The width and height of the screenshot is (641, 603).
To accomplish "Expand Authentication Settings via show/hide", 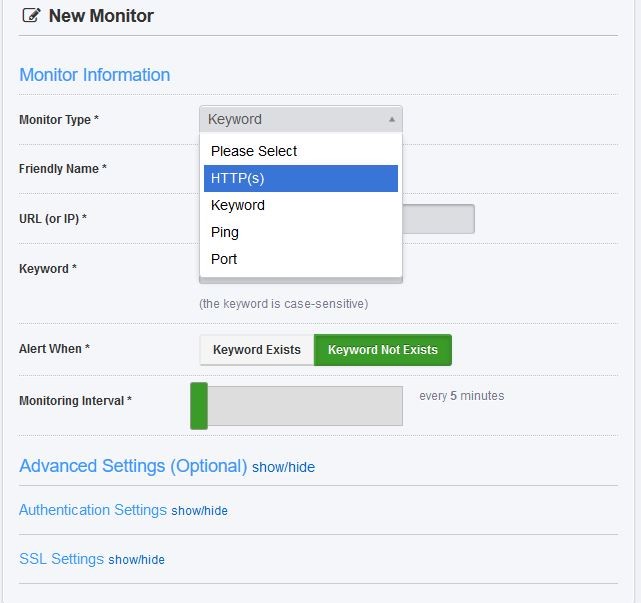I will tap(199, 511).
